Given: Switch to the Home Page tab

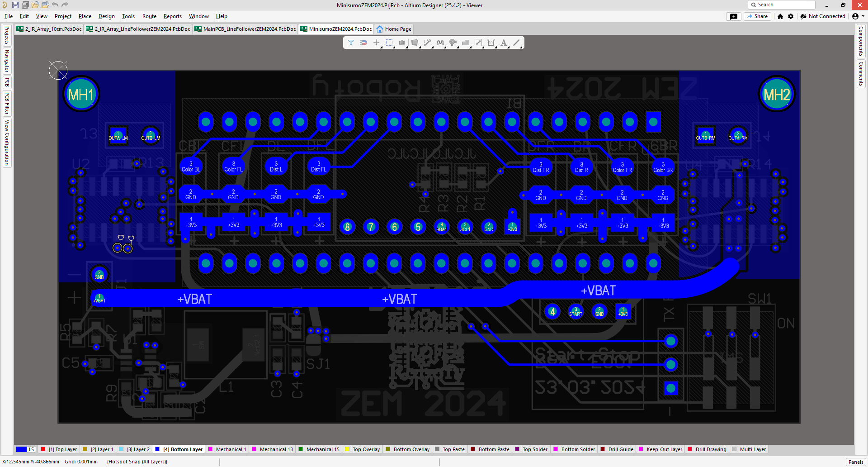Looking at the screenshot, I should [394, 29].
